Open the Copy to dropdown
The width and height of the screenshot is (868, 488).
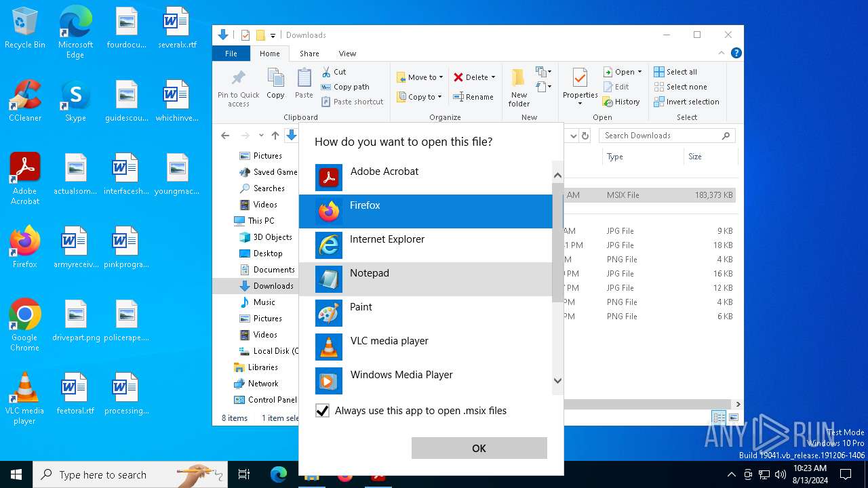click(x=419, y=97)
